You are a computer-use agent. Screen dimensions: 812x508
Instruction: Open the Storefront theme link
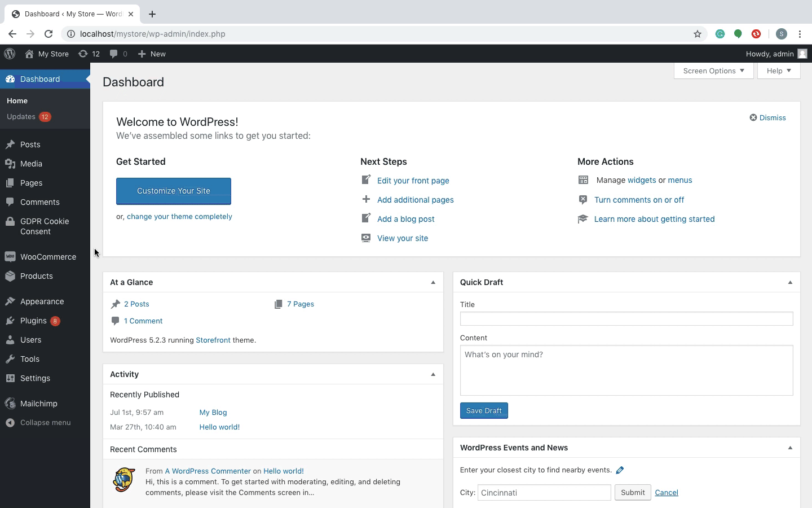213,340
